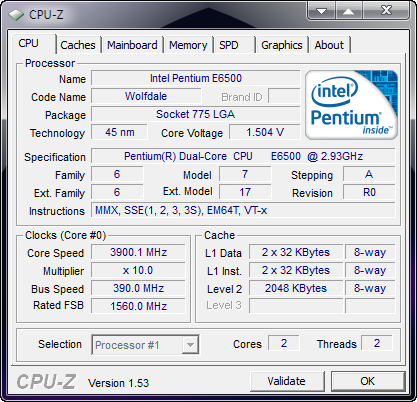417x402 pixels.
Task: Open the About tab
Action: click(329, 45)
